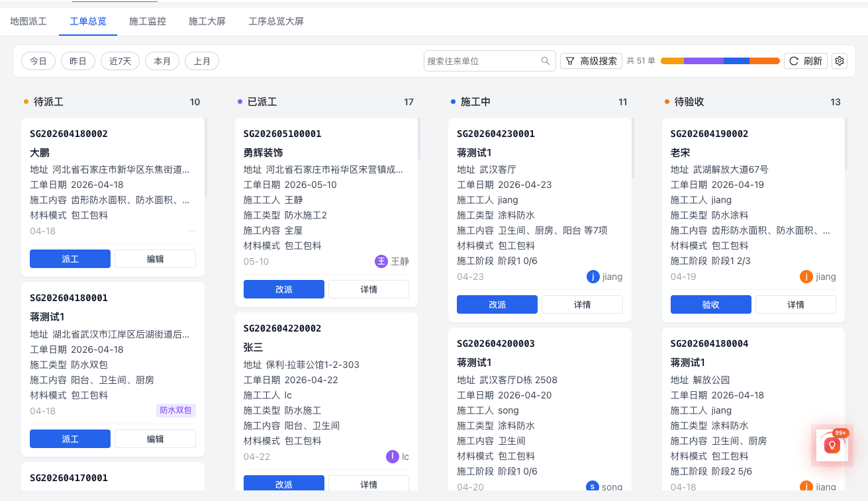Click 编辑 on SG202604180001 card

[155, 439]
